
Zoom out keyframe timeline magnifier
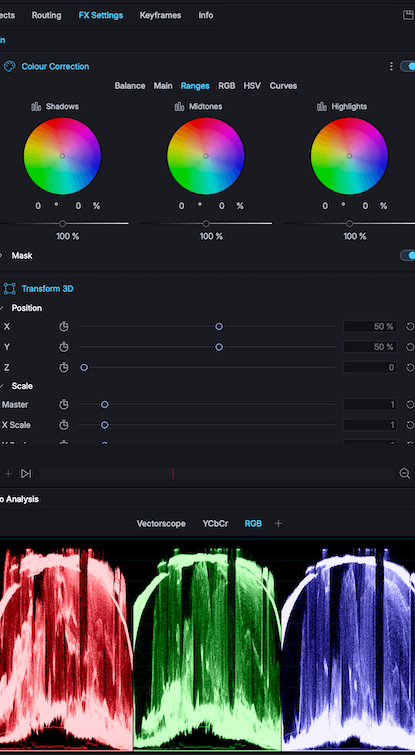[x=405, y=474]
